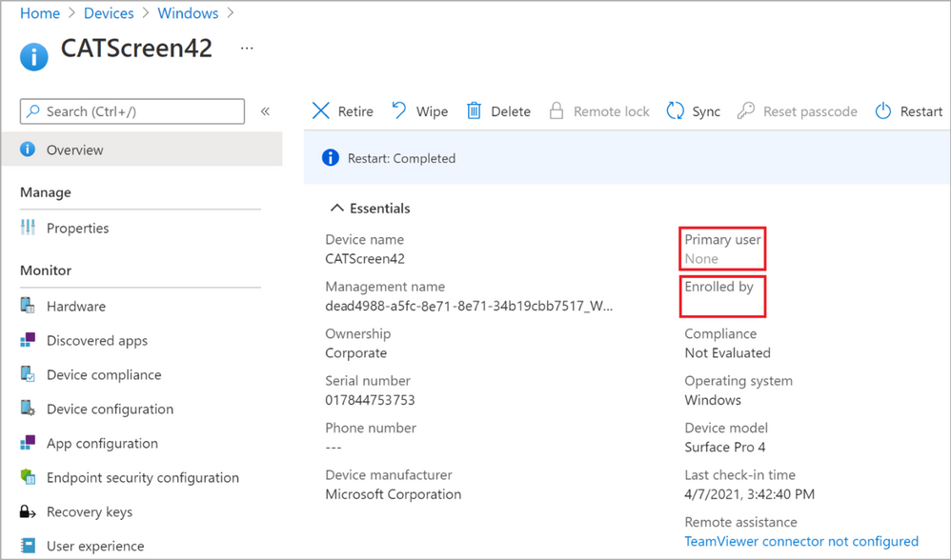Click the Microsoft Corporation manufacturer value
The width and height of the screenshot is (951, 560).
tap(393, 494)
